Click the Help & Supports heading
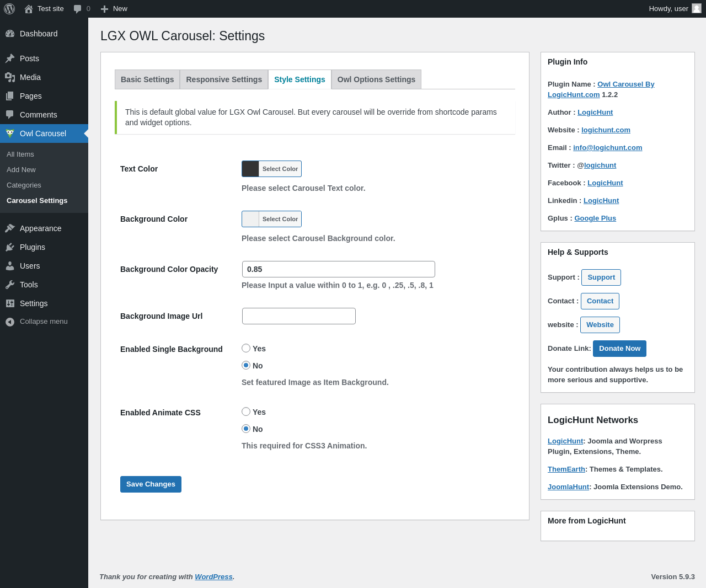The height and width of the screenshot is (588, 706). pyautogui.click(x=578, y=252)
